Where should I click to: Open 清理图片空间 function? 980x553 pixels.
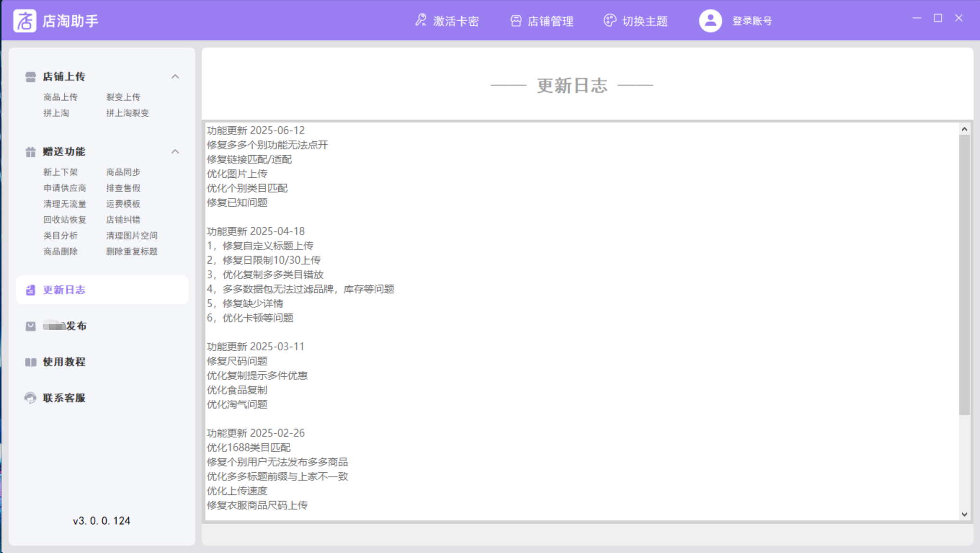132,235
